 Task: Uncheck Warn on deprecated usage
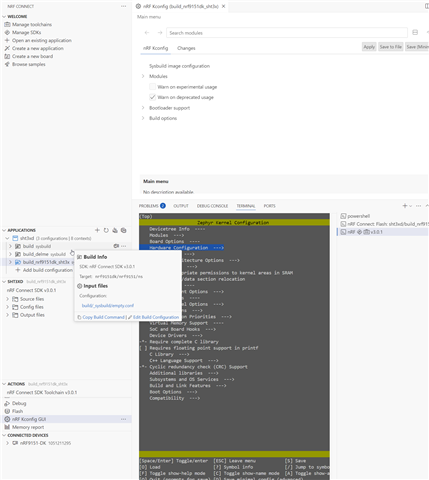pos(152,97)
